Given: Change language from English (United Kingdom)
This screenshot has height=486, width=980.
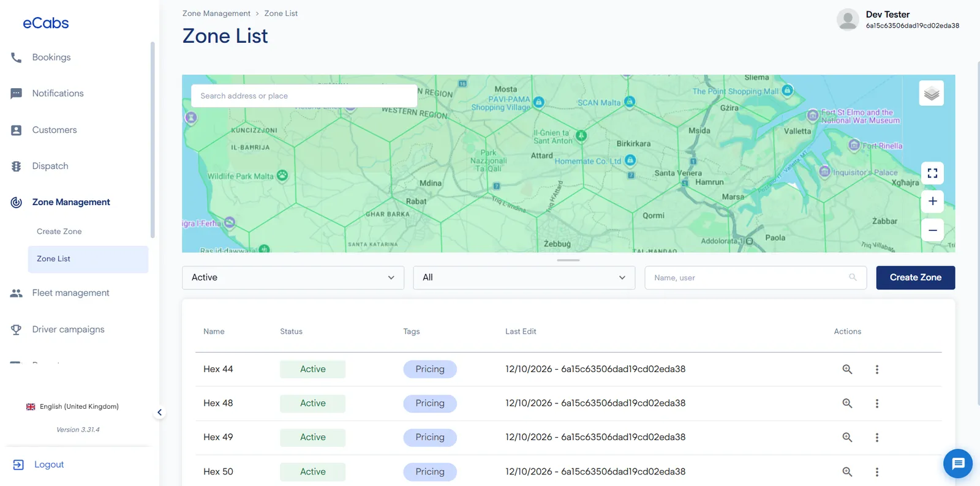Looking at the screenshot, I should point(72,406).
